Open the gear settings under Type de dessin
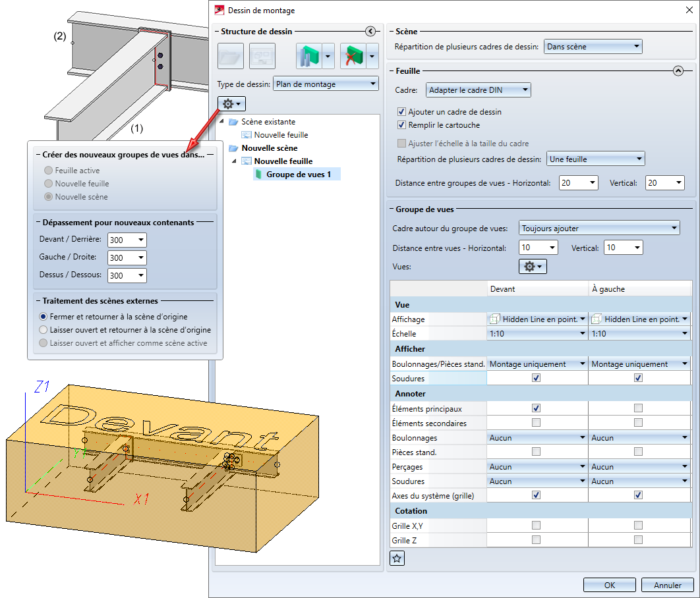This screenshot has width=700, height=598. [x=231, y=104]
